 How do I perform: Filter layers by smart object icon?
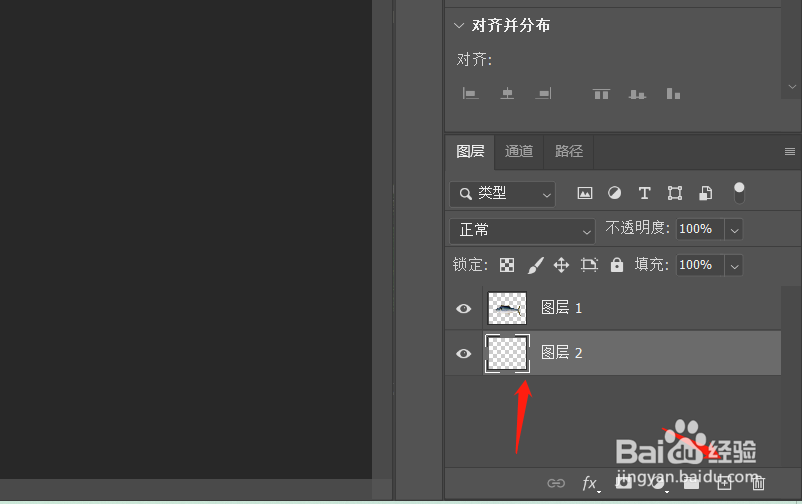pos(705,193)
